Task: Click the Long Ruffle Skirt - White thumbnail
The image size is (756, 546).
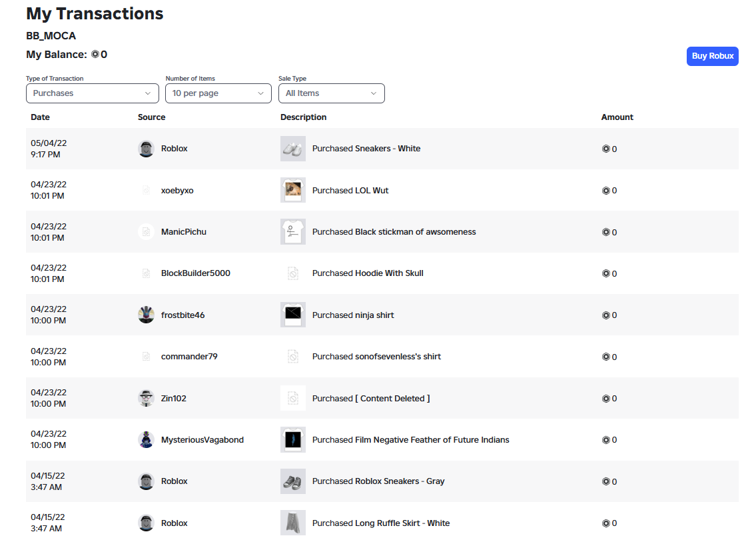Action: pos(292,523)
